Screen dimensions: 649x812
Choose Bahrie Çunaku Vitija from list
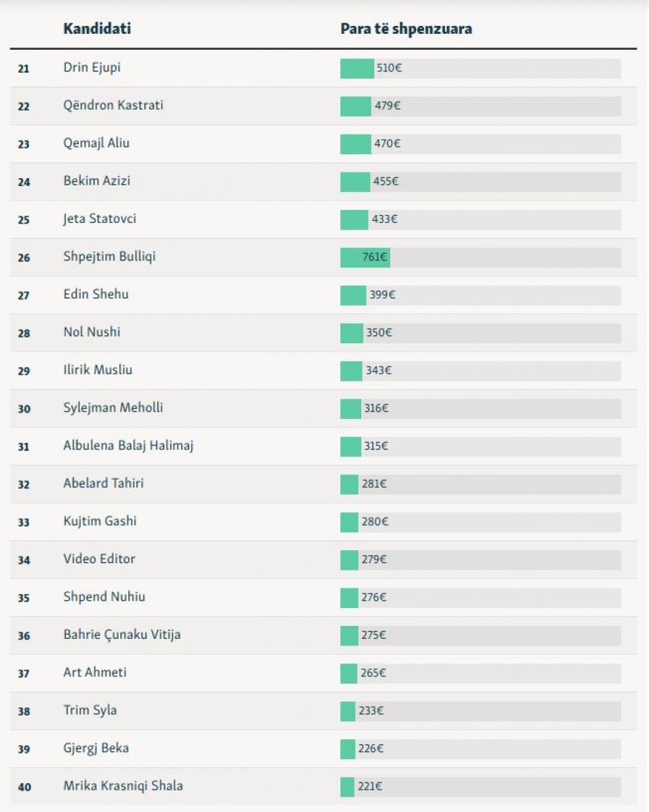122,635
